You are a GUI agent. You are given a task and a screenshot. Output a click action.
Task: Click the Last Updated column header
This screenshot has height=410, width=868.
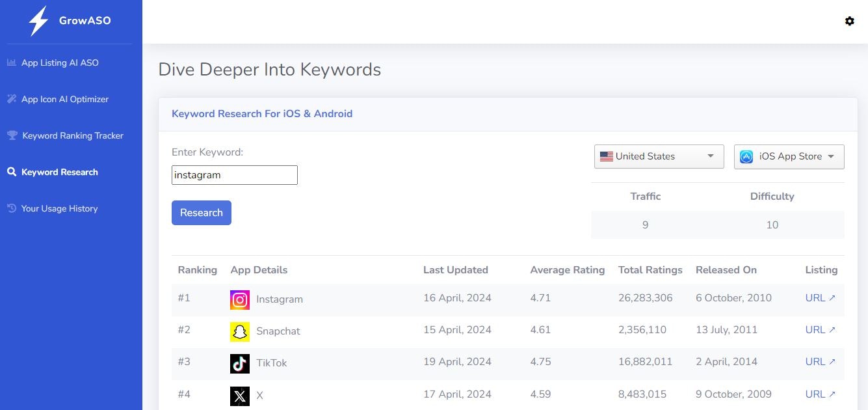456,269
